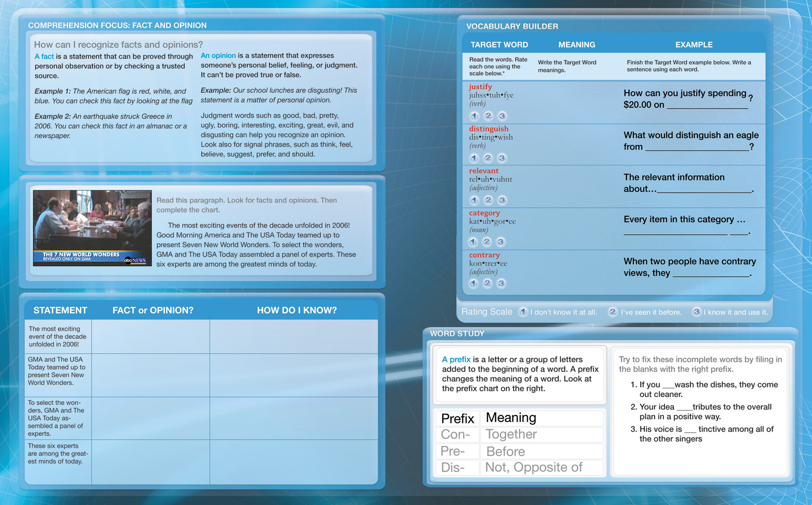The height and width of the screenshot is (505, 812).
Task: Click the blank after 'relevant information about'
Action: 704,190
